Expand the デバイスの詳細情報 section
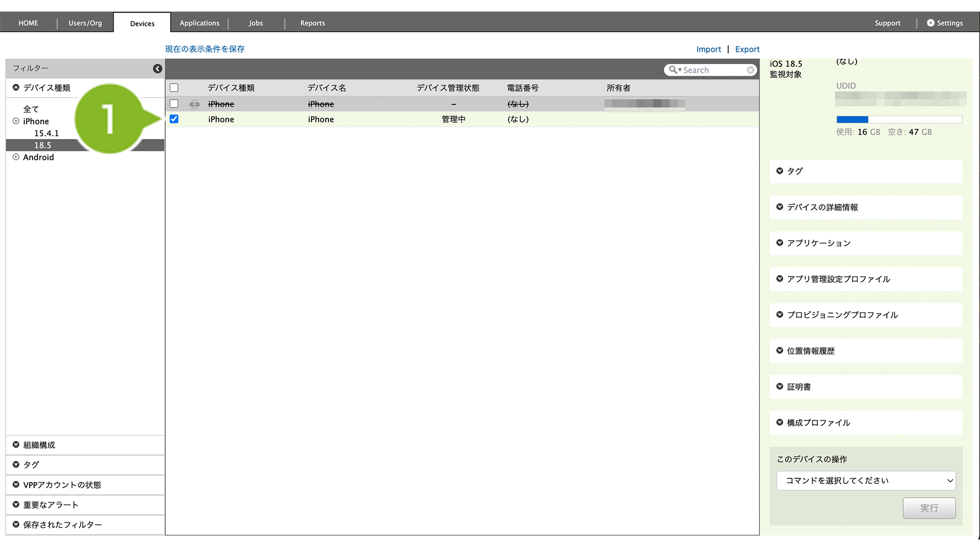Viewport: 980px width, 551px height. (x=822, y=207)
